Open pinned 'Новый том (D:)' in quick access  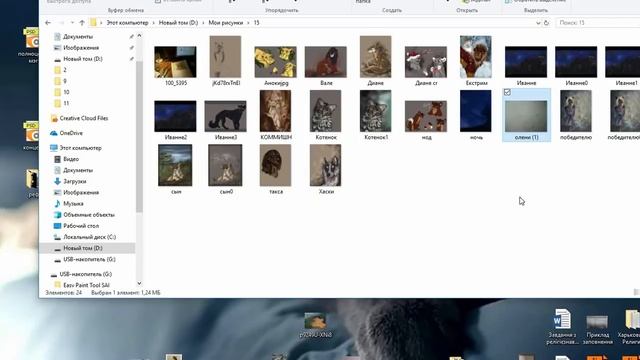point(82,59)
